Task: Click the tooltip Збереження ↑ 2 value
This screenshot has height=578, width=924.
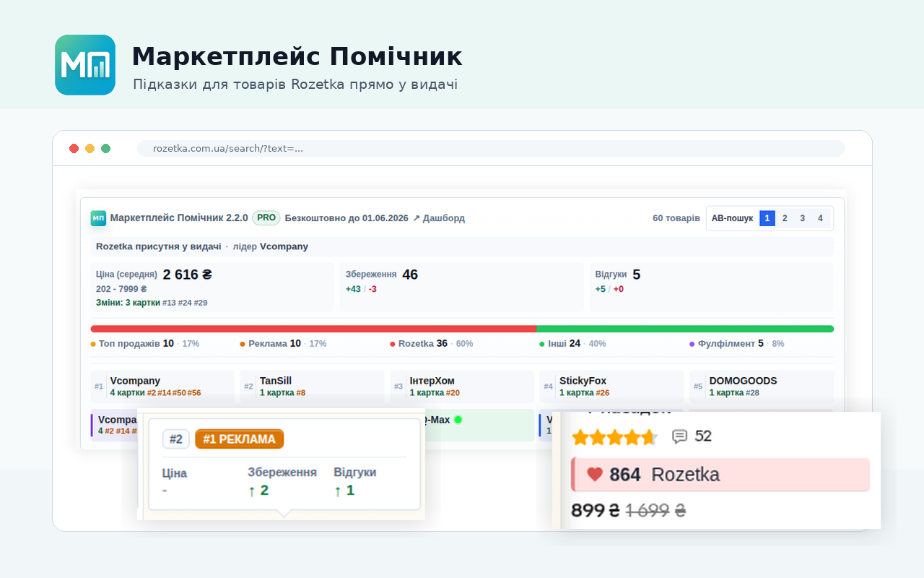Action: coord(258,491)
